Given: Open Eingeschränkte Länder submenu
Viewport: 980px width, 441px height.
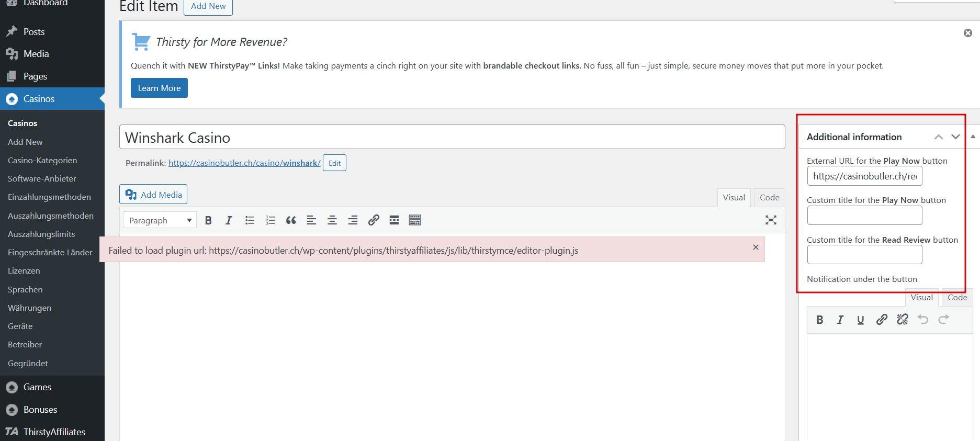Looking at the screenshot, I should point(50,252).
